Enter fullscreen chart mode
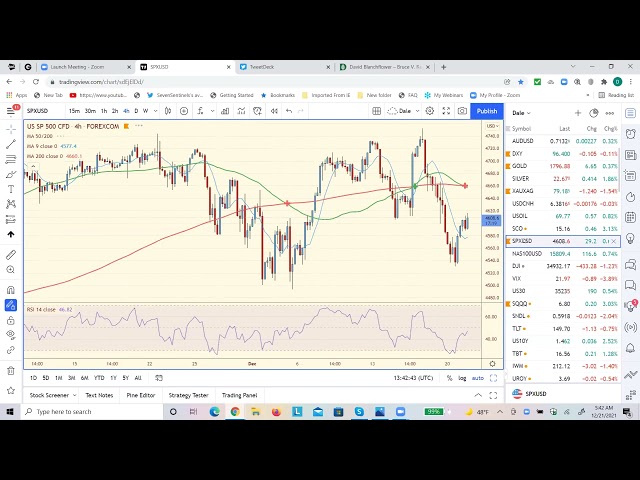This screenshot has height=480, width=640. (447, 111)
